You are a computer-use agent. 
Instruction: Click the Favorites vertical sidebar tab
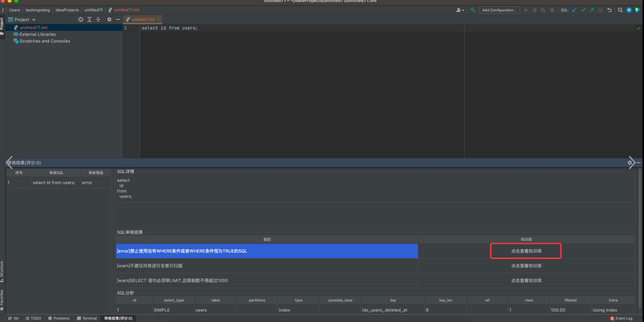tap(2, 300)
